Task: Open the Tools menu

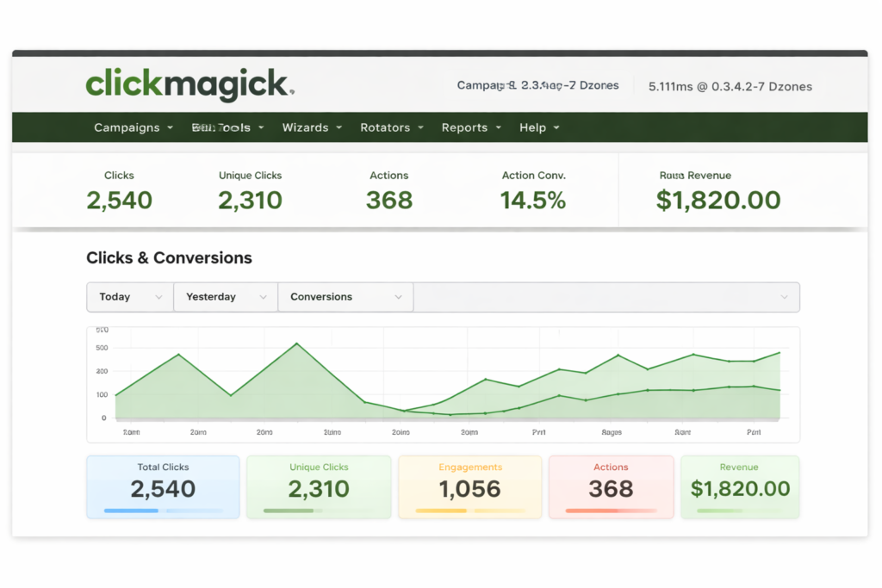Action: [222, 127]
